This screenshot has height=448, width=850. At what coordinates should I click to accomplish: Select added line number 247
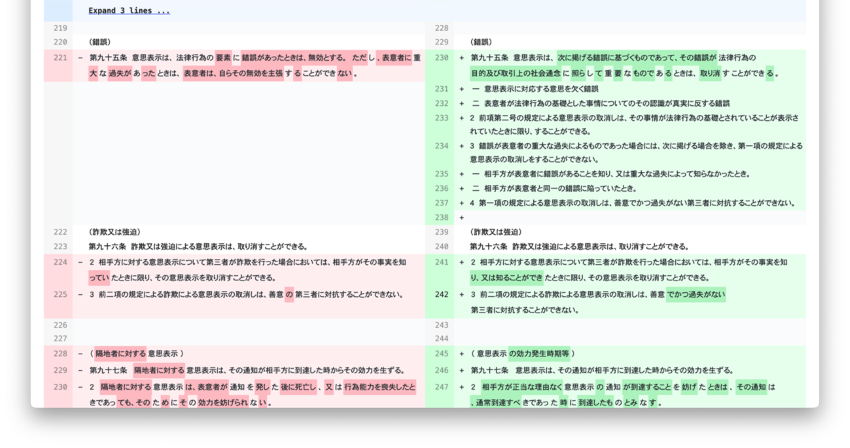441,388
